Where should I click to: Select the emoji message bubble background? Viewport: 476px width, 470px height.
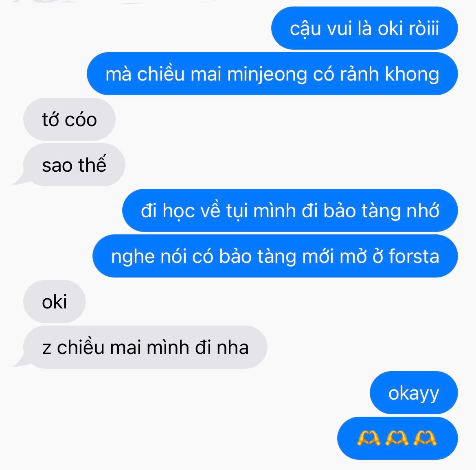pyautogui.click(x=398, y=438)
